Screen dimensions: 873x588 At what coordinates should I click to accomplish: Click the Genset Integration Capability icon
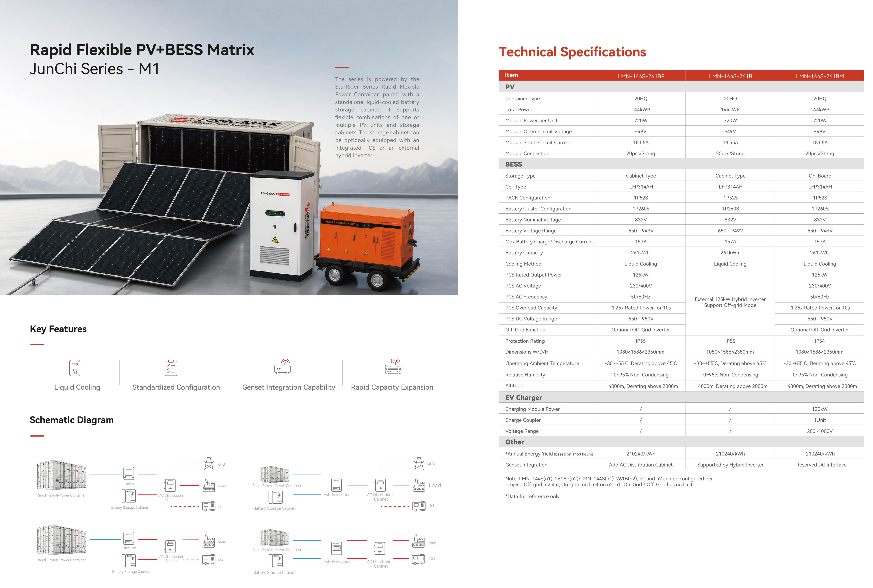(x=283, y=367)
